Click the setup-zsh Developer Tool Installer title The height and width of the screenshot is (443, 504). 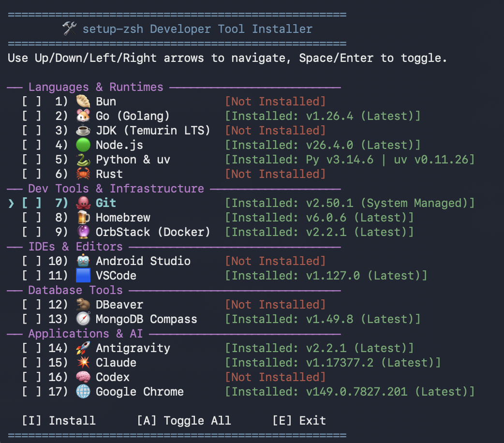tap(197, 29)
